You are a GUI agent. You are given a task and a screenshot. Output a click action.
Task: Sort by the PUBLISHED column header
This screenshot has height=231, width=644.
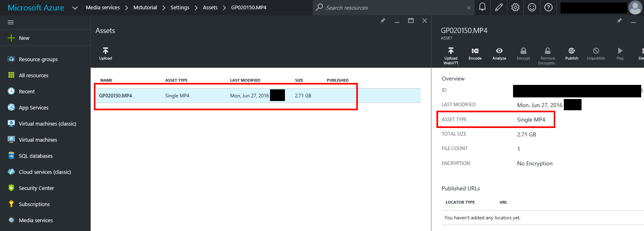[x=338, y=80]
